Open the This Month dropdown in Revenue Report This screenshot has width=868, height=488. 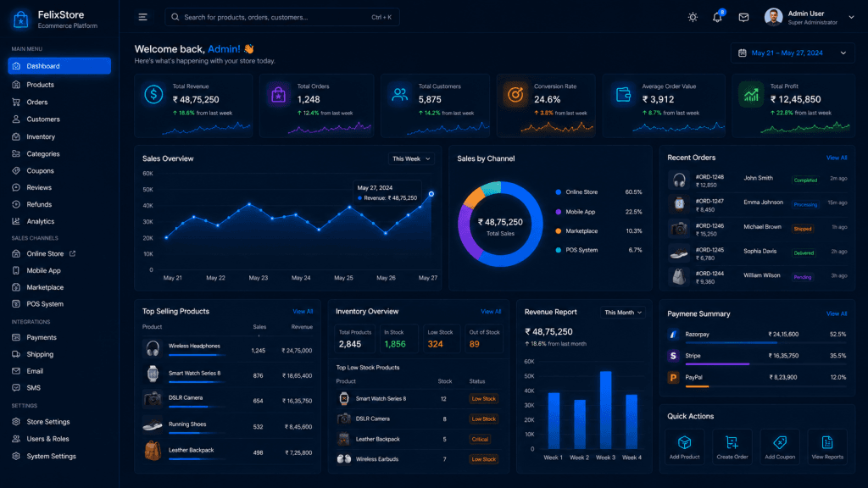[623, 313]
